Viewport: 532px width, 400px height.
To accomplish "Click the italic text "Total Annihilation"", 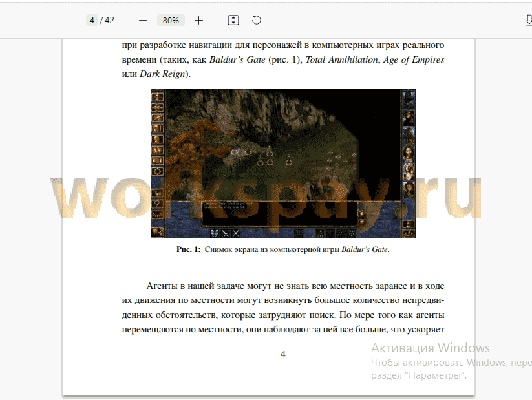I will 342,59.
